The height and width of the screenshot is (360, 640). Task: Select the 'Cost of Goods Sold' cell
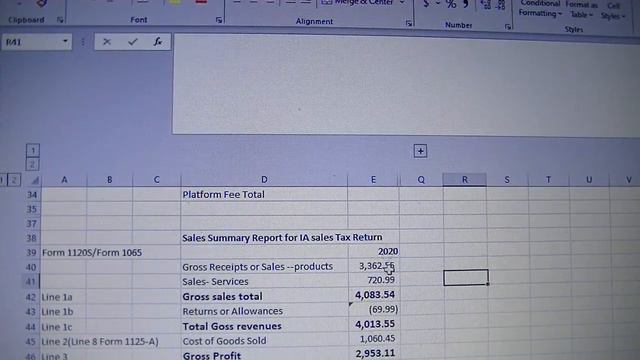(x=264, y=341)
